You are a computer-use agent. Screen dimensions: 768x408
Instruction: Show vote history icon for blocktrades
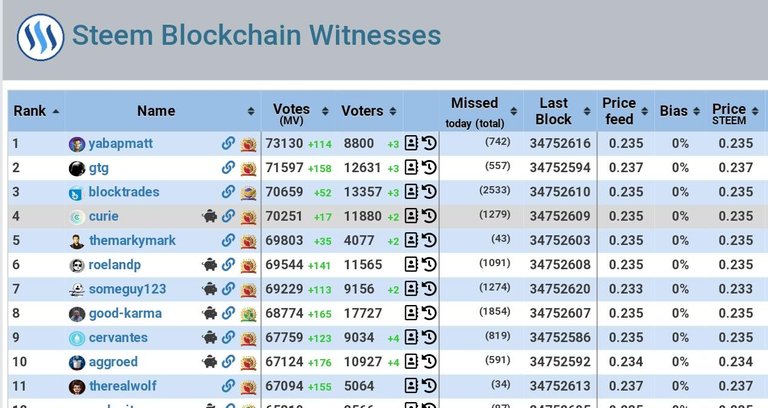[429, 192]
